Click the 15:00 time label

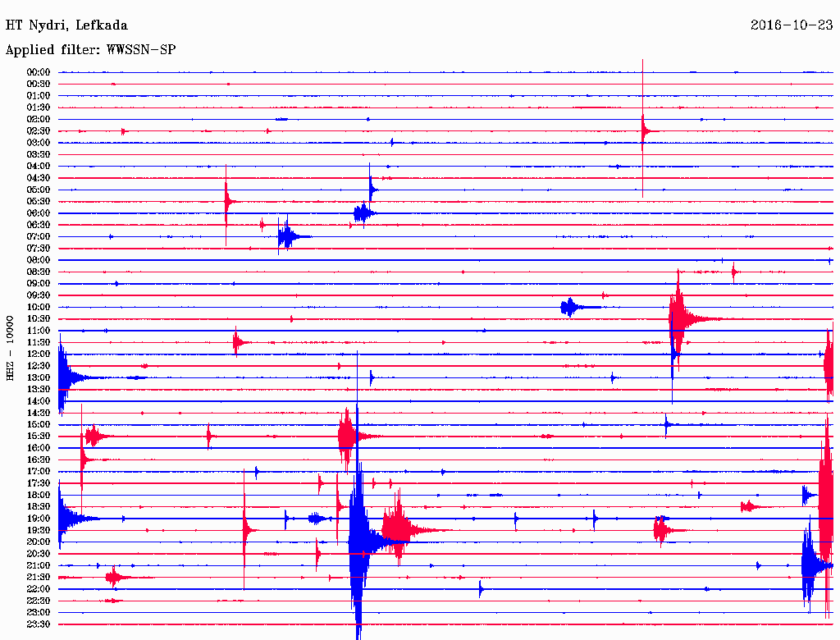point(39,424)
